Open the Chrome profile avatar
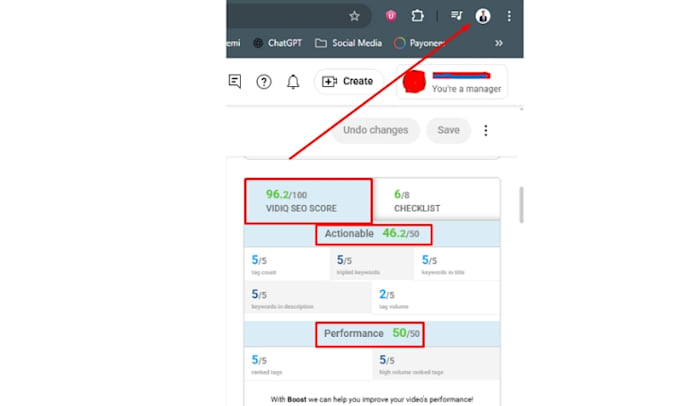Image resolution: width=680 pixels, height=406 pixels. [x=483, y=16]
